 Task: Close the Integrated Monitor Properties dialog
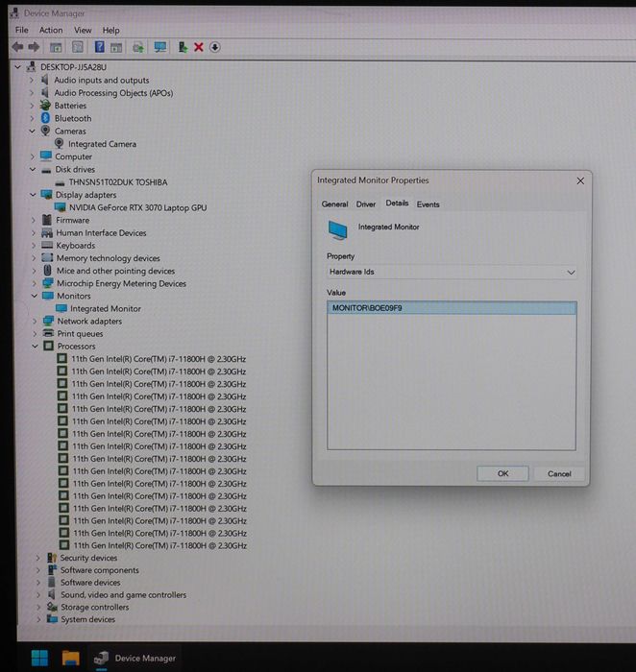[x=580, y=180]
